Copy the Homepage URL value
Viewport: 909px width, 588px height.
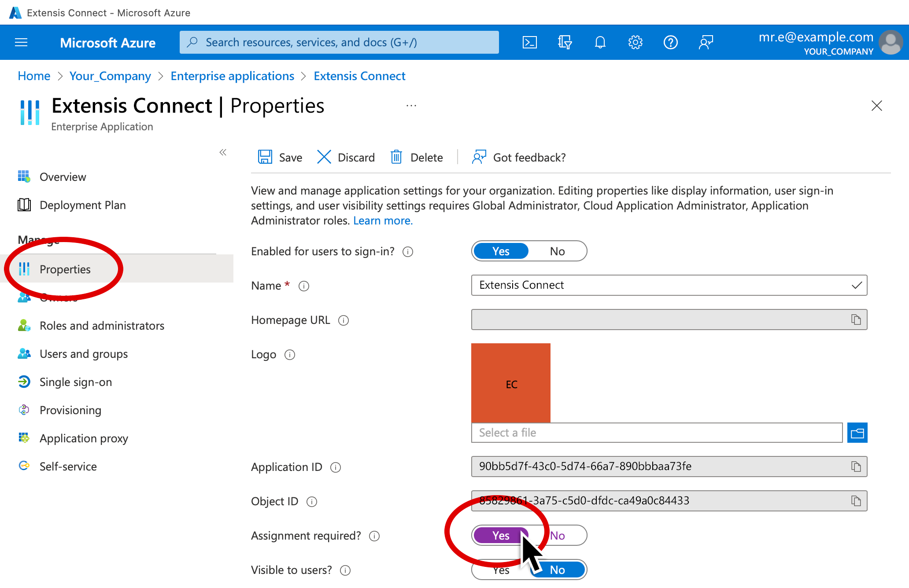[856, 320]
